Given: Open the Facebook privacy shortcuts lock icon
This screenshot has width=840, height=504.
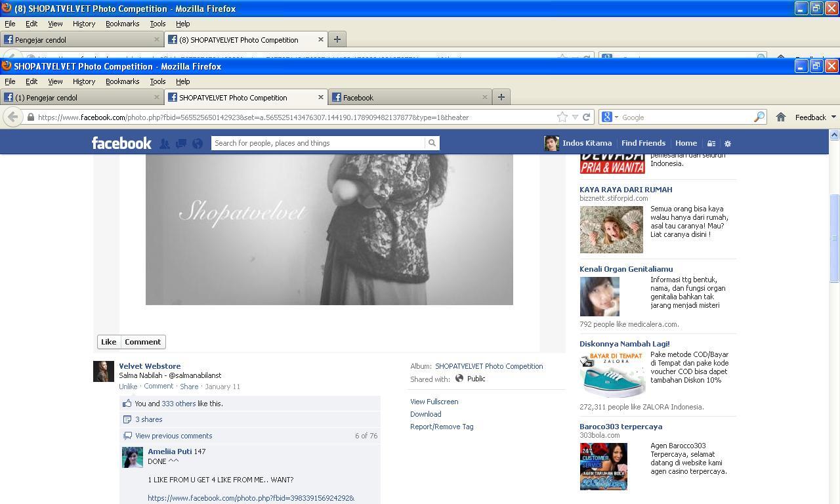Looking at the screenshot, I should tap(711, 143).
